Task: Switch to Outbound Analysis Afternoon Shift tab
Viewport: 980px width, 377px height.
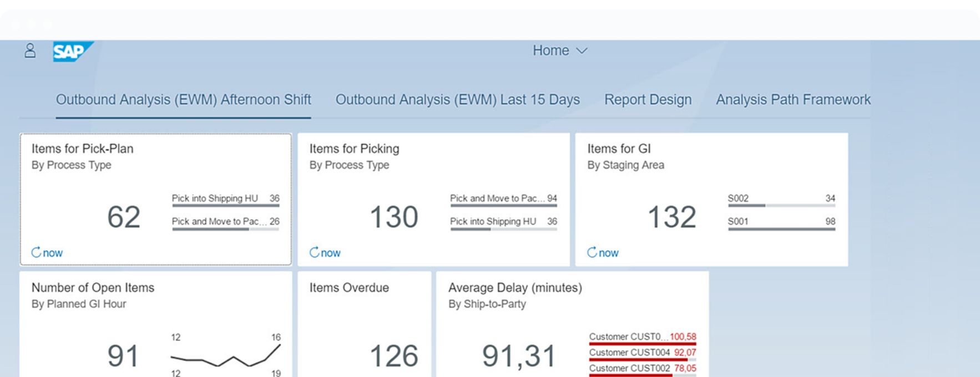Action: [183, 100]
